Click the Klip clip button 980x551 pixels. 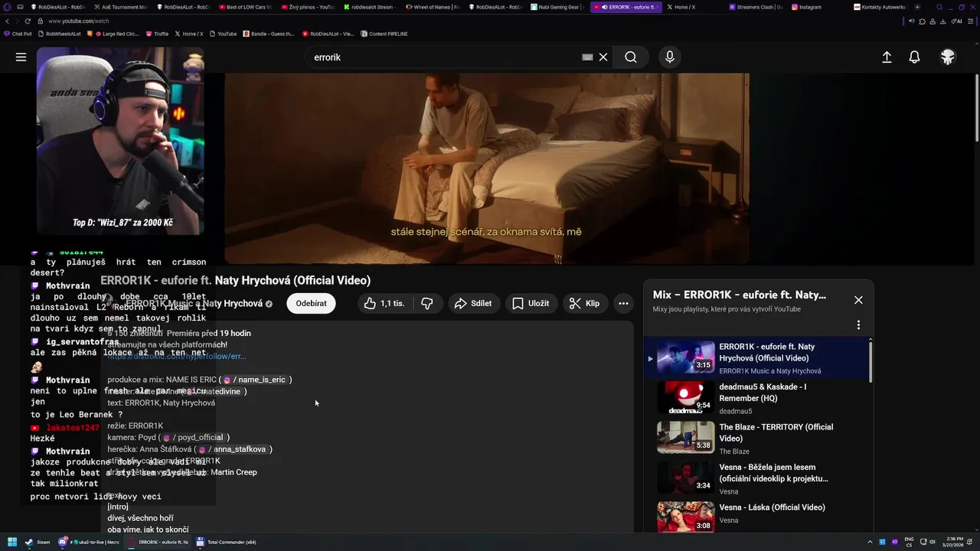(x=585, y=304)
